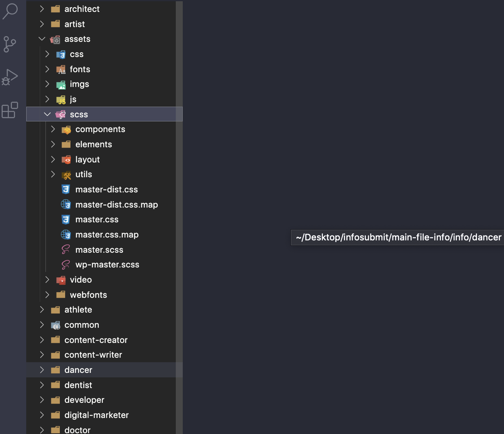The width and height of the screenshot is (504, 434).
Task: Open the master.css file
Action: point(97,219)
